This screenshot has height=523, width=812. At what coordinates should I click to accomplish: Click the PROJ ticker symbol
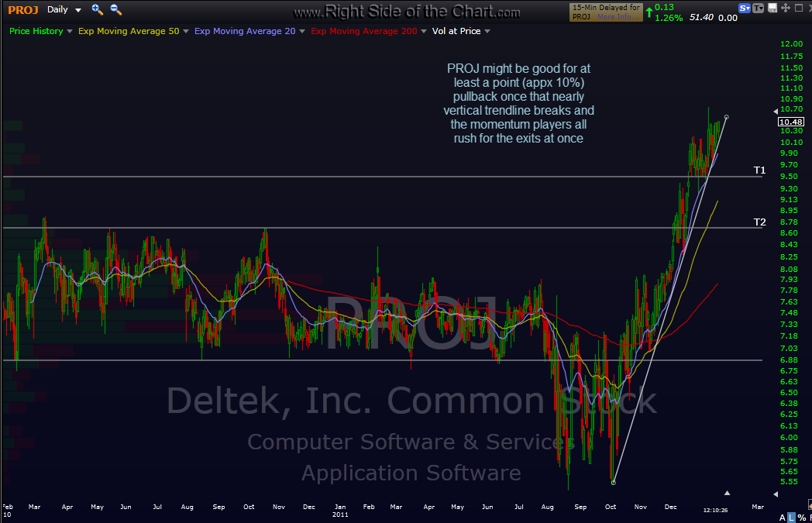tap(23, 10)
